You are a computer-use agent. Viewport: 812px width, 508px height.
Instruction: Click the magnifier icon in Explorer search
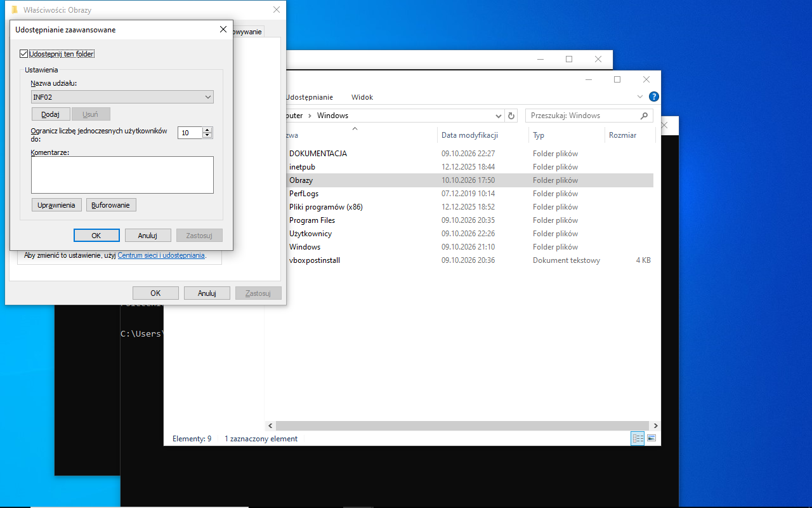point(645,116)
